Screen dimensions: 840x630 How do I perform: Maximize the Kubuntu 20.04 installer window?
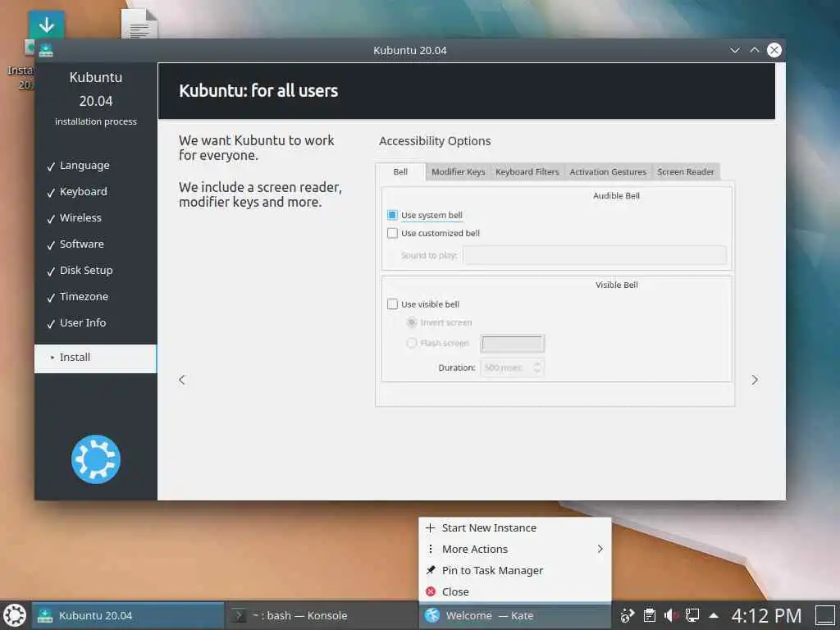[x=755, y=50]
